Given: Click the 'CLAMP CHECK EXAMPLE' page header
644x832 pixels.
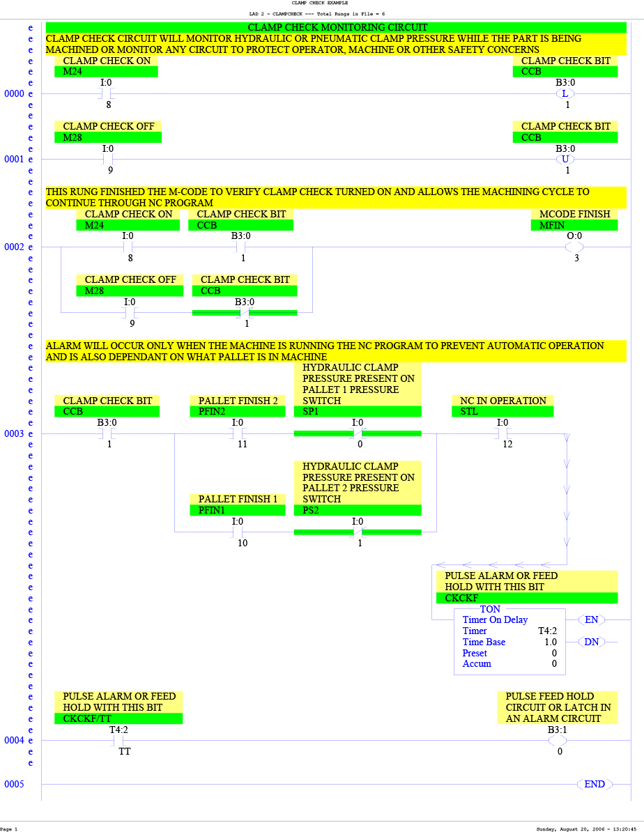Looking at the screenshot, I should point(320,3).
